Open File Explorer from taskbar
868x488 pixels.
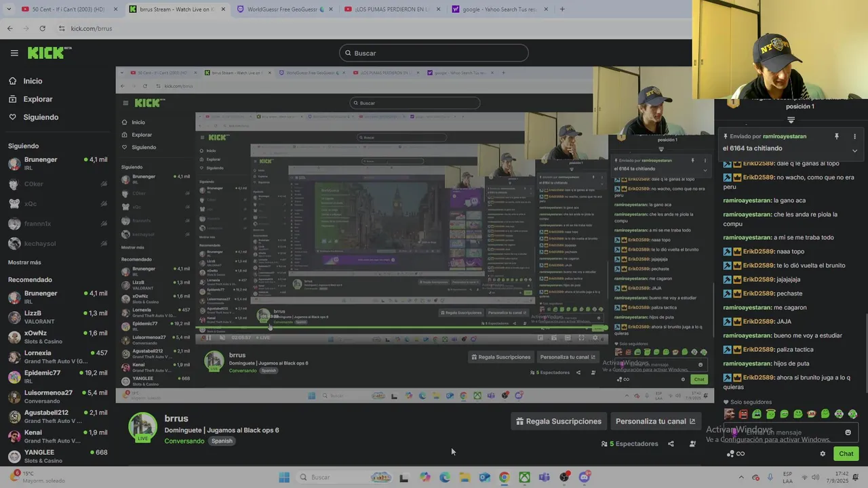(465, 477)
